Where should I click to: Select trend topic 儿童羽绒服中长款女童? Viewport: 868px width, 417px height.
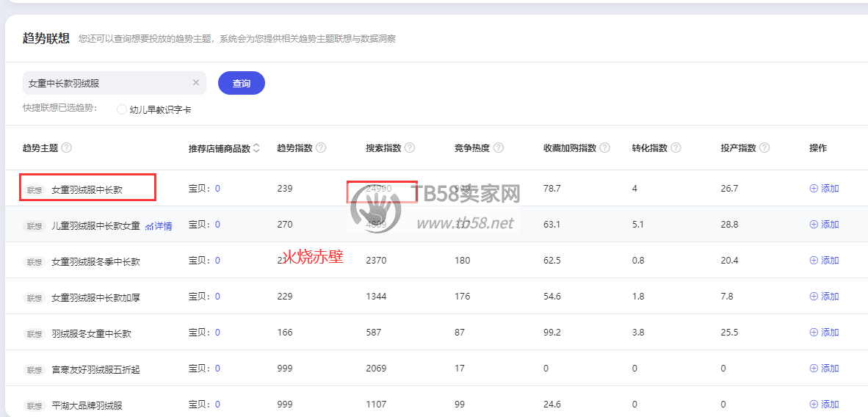pyautogui.click(x=95, y=225)
